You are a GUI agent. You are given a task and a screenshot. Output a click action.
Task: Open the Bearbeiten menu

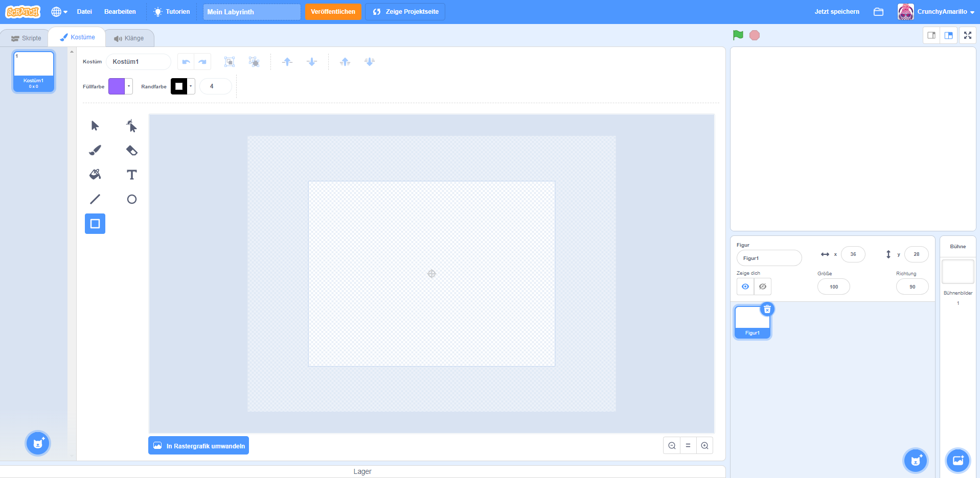coord(120,12)
